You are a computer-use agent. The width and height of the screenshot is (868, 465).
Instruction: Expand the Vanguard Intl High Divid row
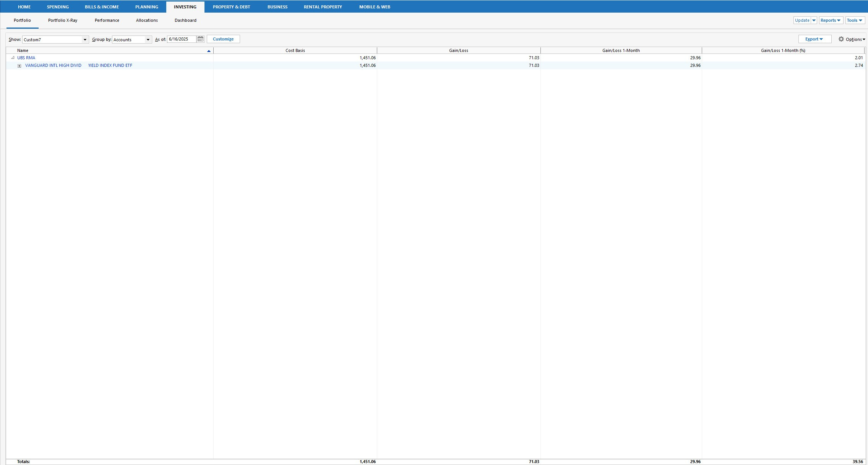coord(19,66)
